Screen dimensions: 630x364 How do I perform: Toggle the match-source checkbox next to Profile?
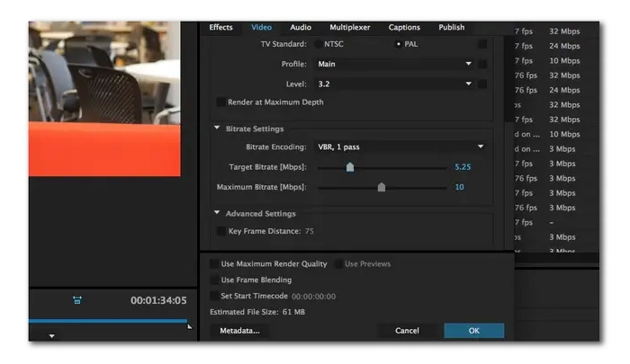click(x=483, y=65)
